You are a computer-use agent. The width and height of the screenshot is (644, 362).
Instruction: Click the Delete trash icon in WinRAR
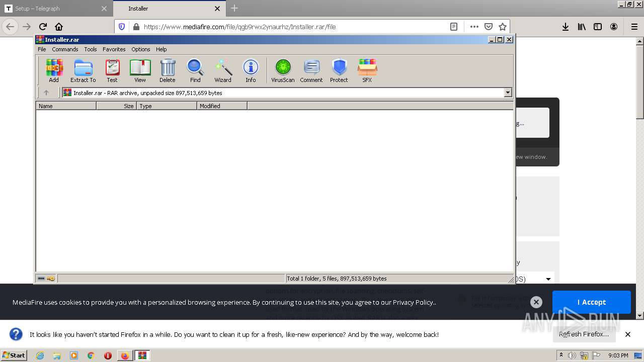tap(168, 70)
